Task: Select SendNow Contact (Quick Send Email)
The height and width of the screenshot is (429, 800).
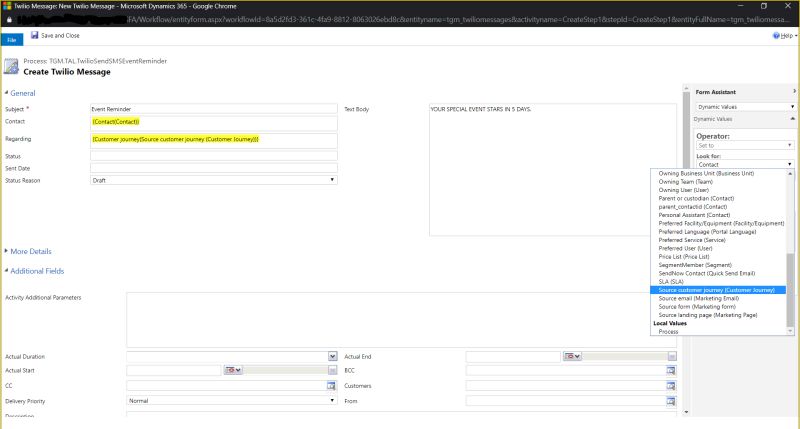Action: pos(707,273)
